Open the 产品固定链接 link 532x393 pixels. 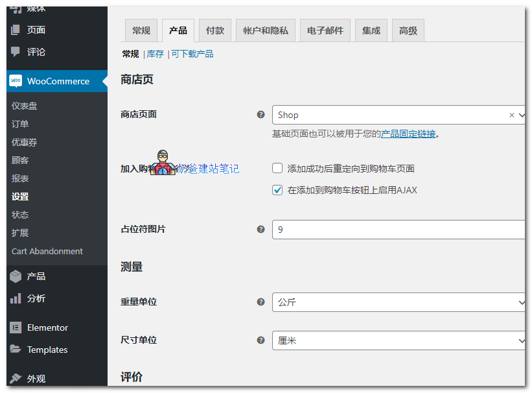click(x=408, y=134)
